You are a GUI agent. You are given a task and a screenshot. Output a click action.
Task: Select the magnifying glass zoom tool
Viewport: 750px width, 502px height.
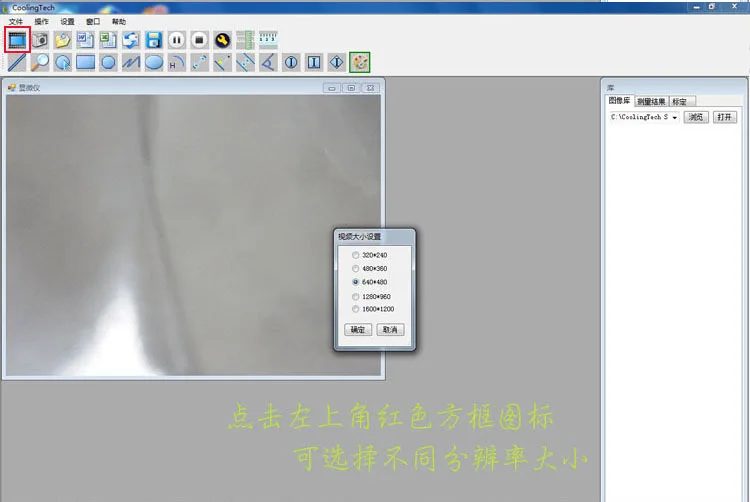click(x=40, y=62)
